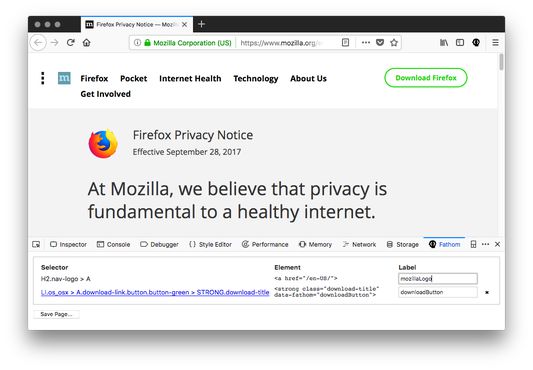The width and height of the screenshot is (533, 370).
Task: Click the STRONG.download-title selector link
Action: (233, 292)
